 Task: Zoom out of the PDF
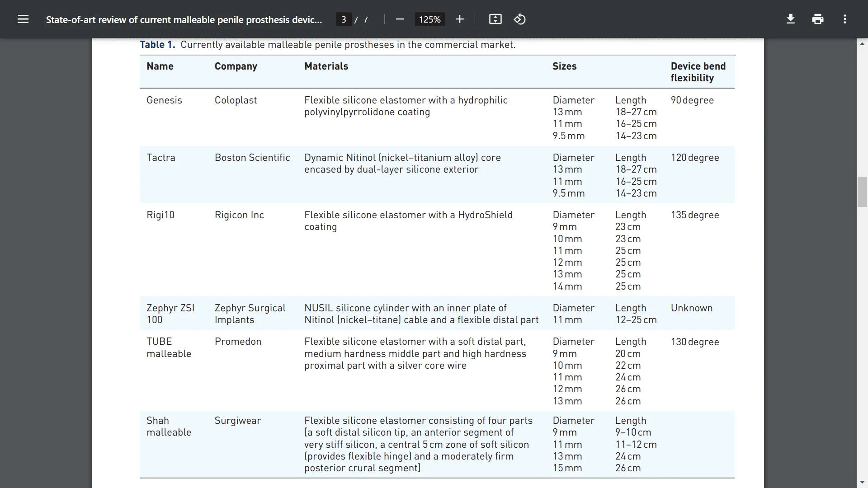[x=400, y=19]
